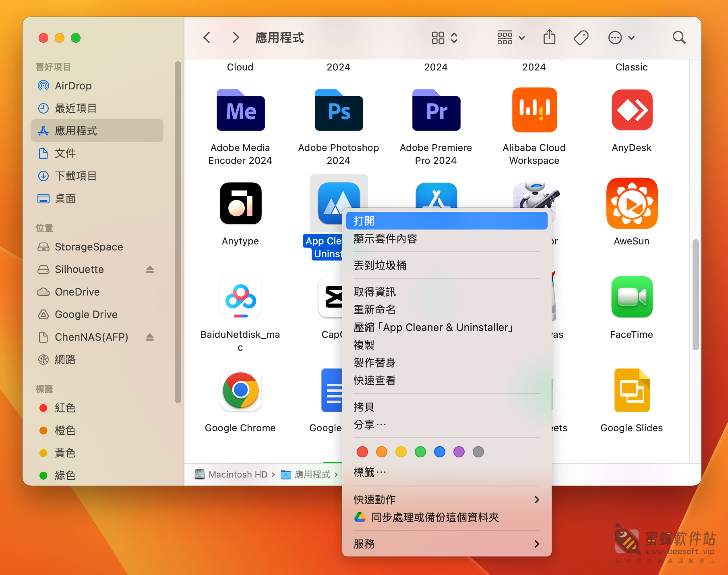Screen dimensions: 728x575
Task: Select the AnyDesk app icon
Action: [632, 110]
